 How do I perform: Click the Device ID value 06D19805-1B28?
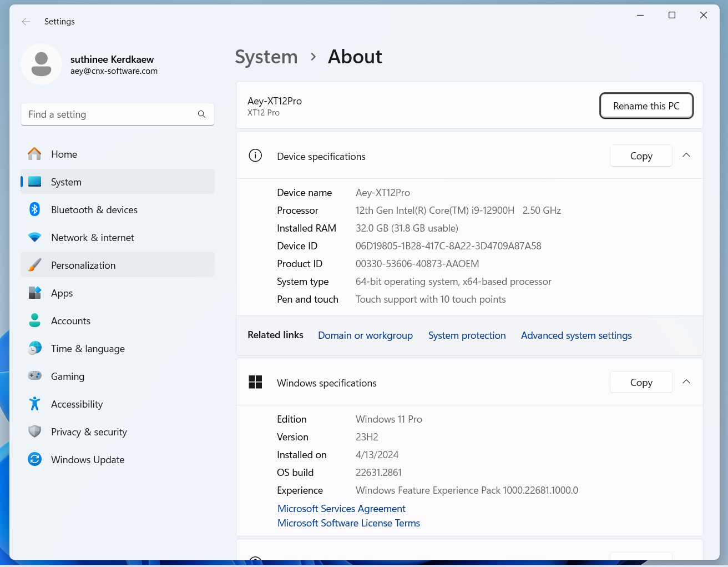448,246
